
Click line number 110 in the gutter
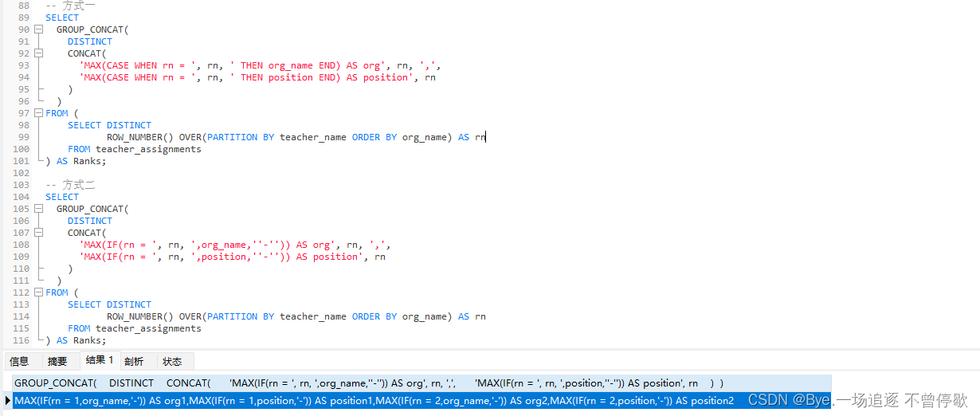20,269
